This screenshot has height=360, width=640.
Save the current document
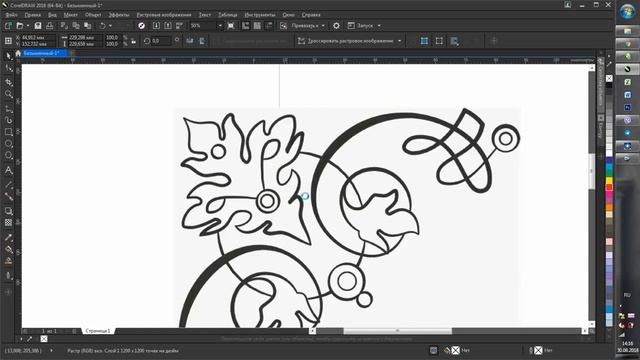(38, 26)
